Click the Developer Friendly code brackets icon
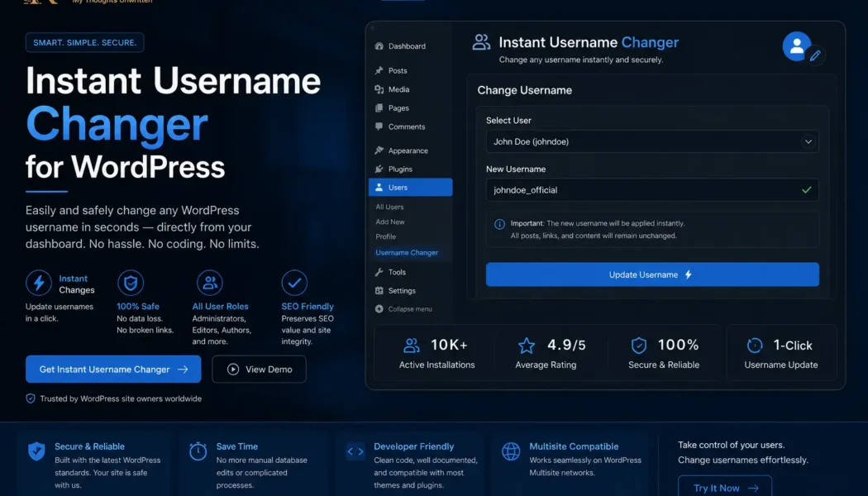868x496 pixels. point(355,451)
